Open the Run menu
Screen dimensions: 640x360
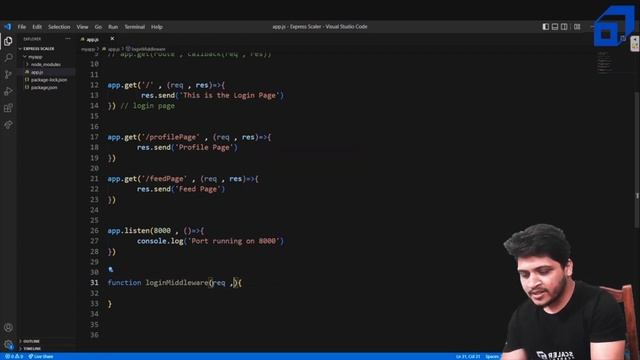pyautogui.click(x=113, y=27)
